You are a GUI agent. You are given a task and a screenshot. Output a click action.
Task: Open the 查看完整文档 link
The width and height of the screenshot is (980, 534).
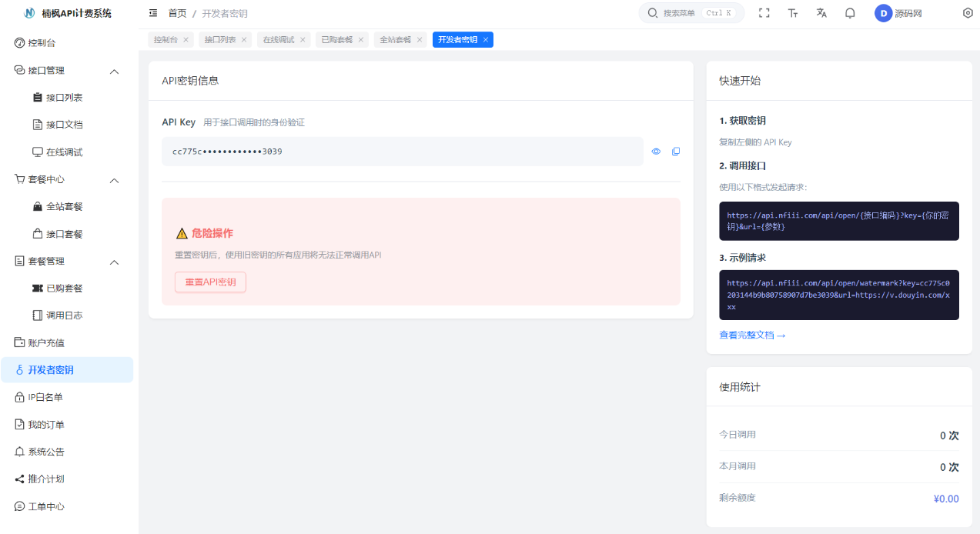pyautogui.click(x=752, y=335)
